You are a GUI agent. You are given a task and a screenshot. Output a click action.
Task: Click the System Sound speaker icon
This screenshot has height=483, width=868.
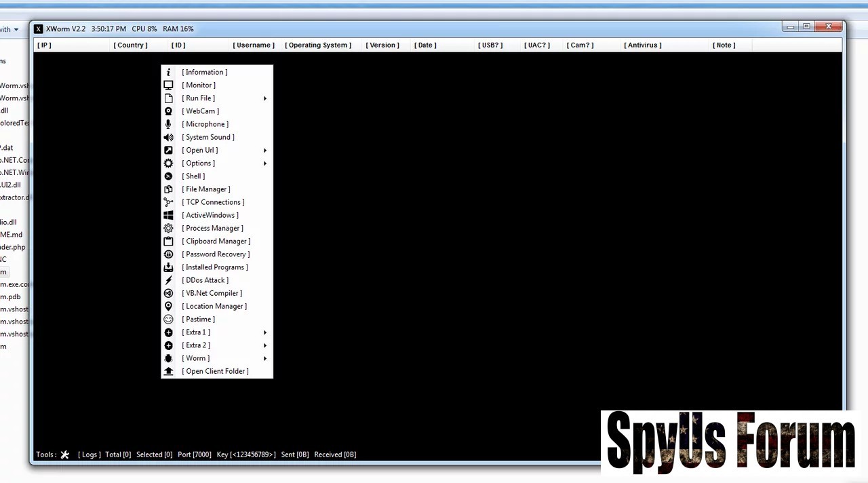click(168, 137)
